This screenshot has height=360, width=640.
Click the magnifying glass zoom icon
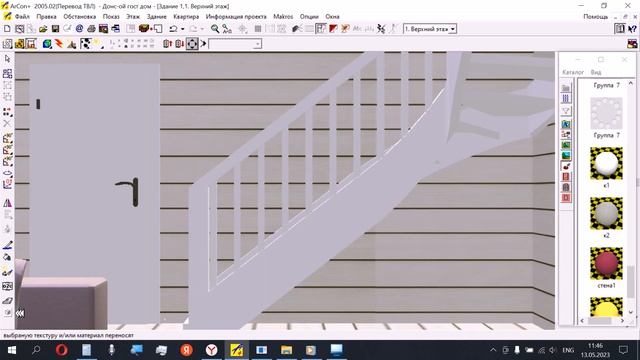(x=215, y=29)
